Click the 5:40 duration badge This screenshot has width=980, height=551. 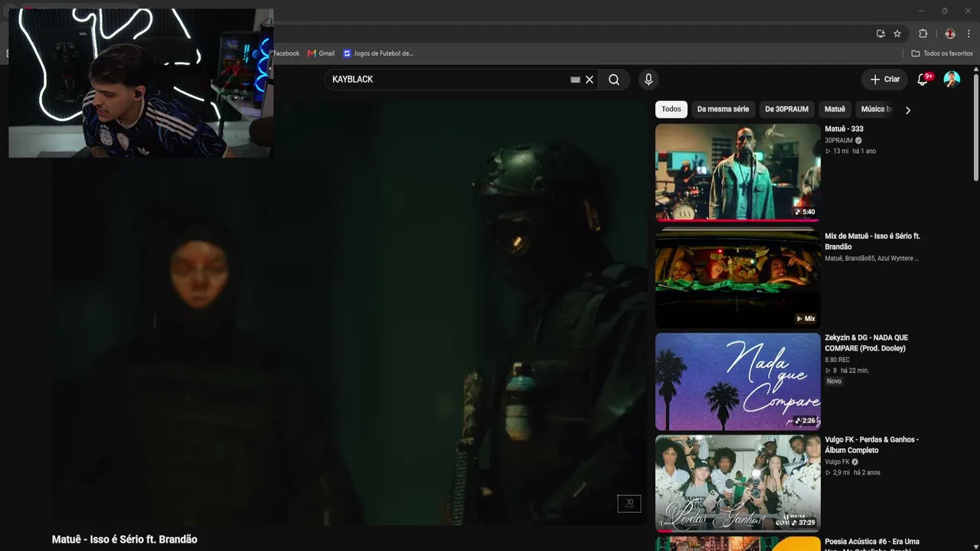pyautogui.click(x=805, y=212)
